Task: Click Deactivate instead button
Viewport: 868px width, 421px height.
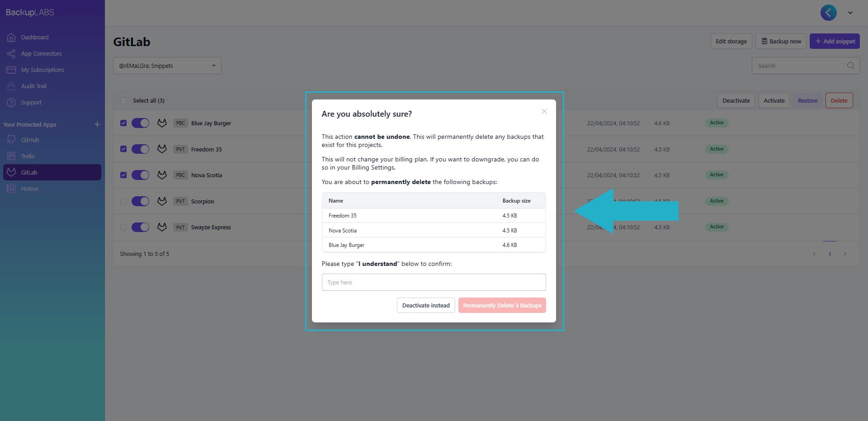Action: point(426,305)
